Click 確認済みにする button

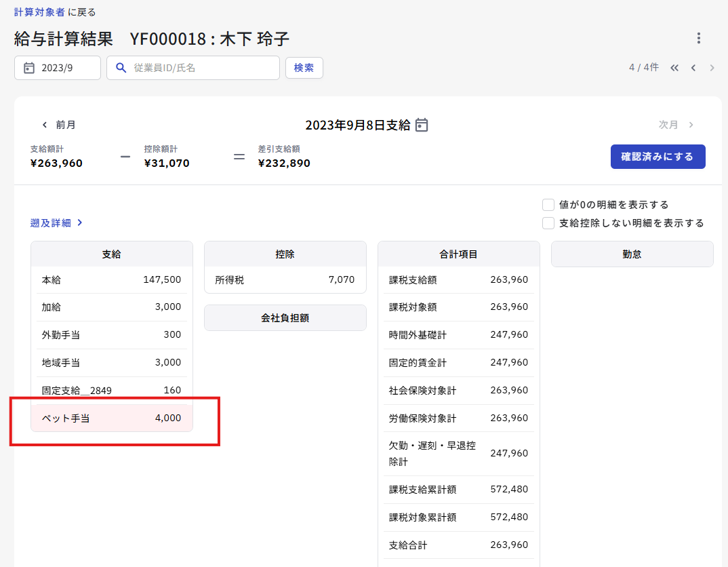658,157
